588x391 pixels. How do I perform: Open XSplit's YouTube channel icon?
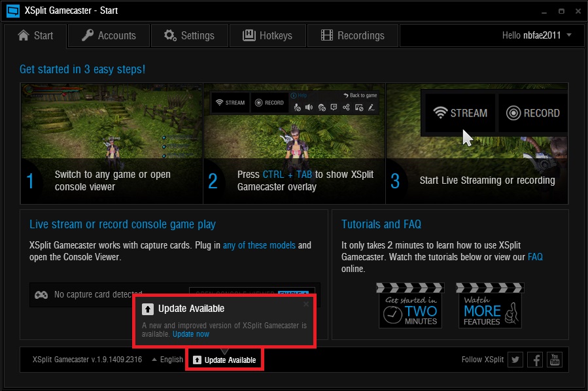(x=555, y=360)
